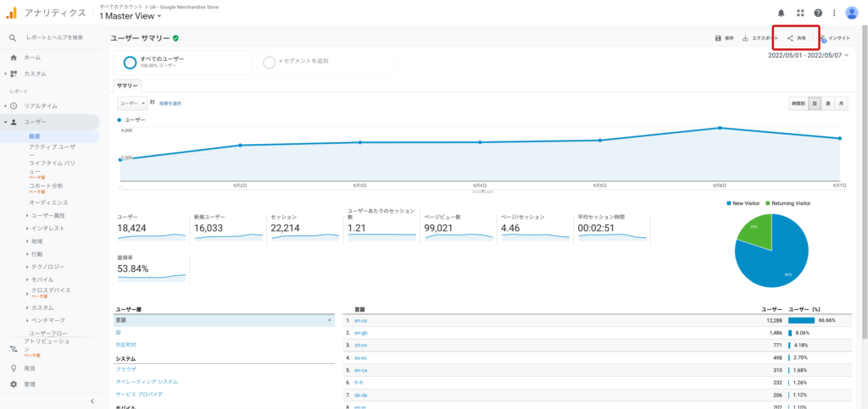Click the notifications bell icon

tap(781, 13)
